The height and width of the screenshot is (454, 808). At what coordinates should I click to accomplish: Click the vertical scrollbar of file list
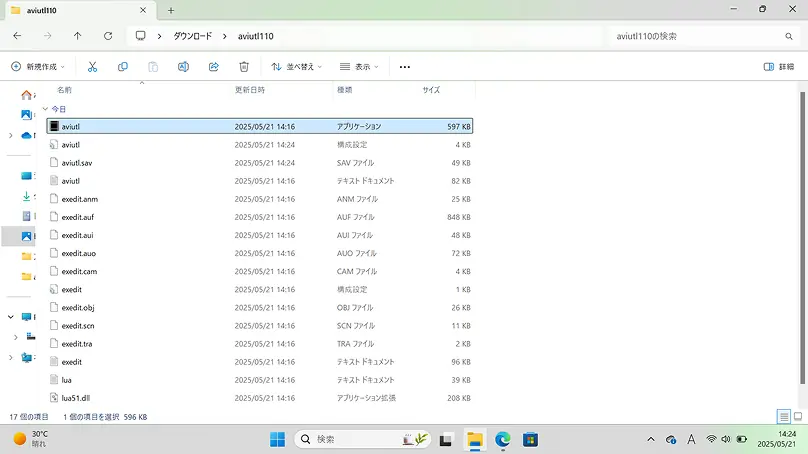802,237
